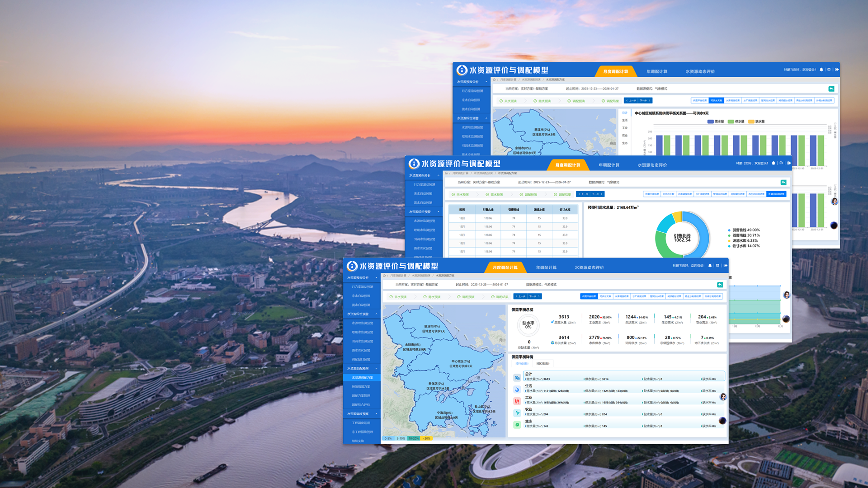This screenshot has height=488, width=868.
Task: Select the 农业 plant icon
Action: [517, 413]
